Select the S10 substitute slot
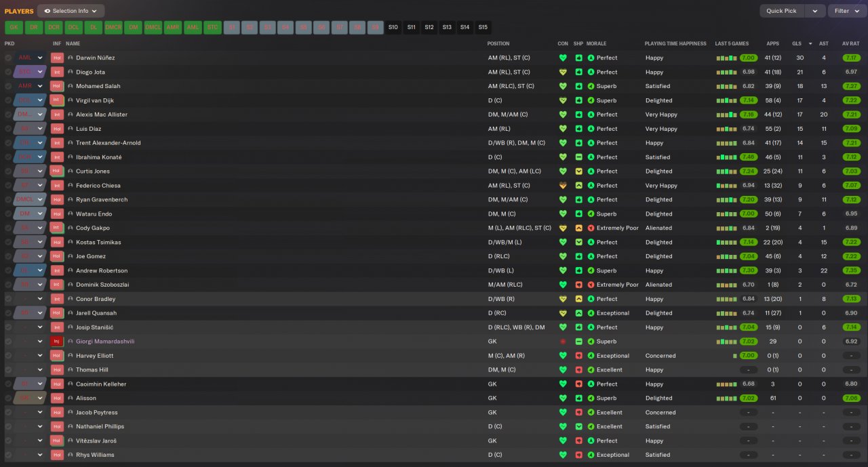This screenshot has height=467, width=868. 393,28
